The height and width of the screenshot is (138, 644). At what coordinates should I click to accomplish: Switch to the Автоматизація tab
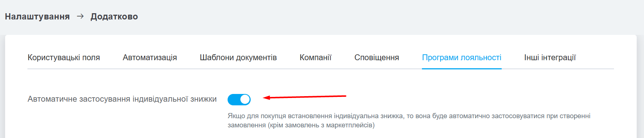[150, 58]
